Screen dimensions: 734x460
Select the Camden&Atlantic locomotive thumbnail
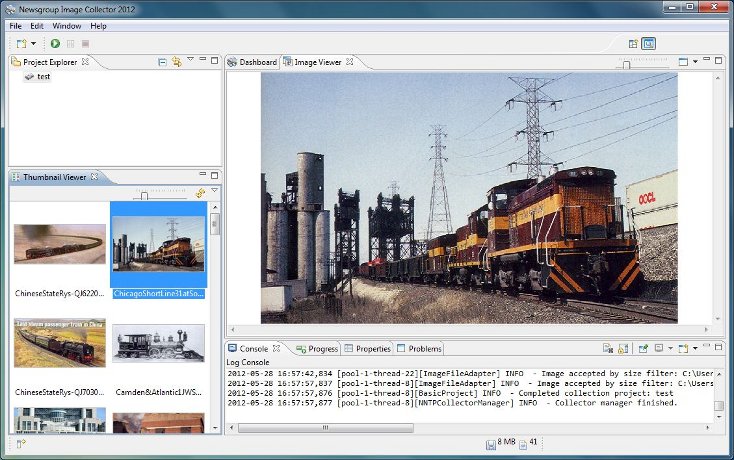pyautogui.click(x=159, y=343)
